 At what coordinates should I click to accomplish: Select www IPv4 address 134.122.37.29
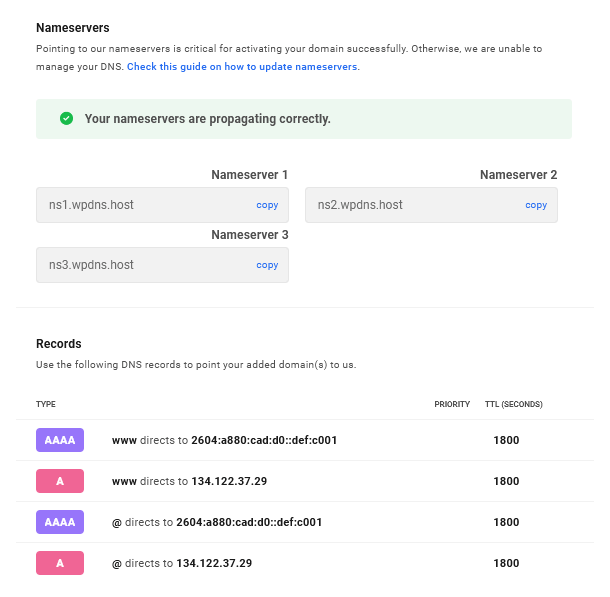tap(229, 481)
